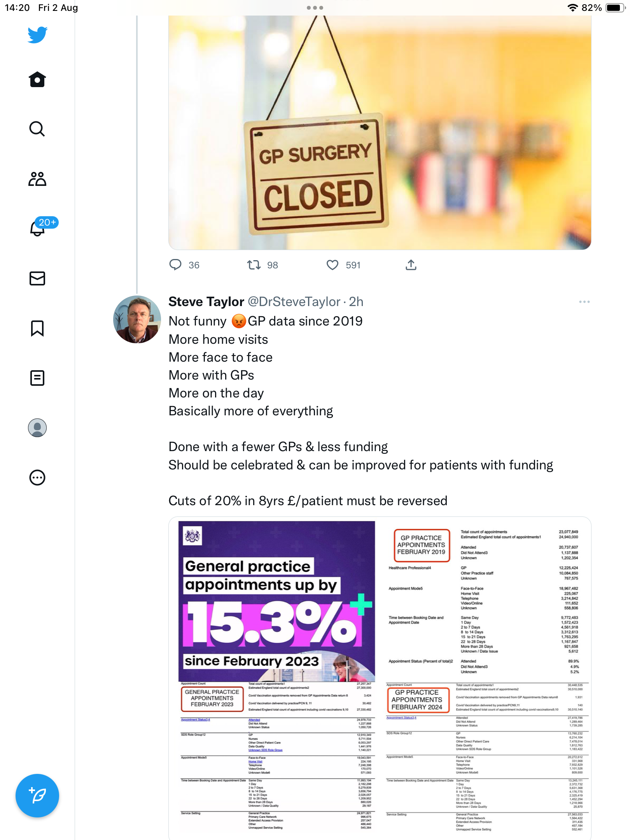Image resolution: width=630 pixels, height=840 pixels.
Task: Go to Home feed icon
Action: pyautogui.click(x=37, y=79)
